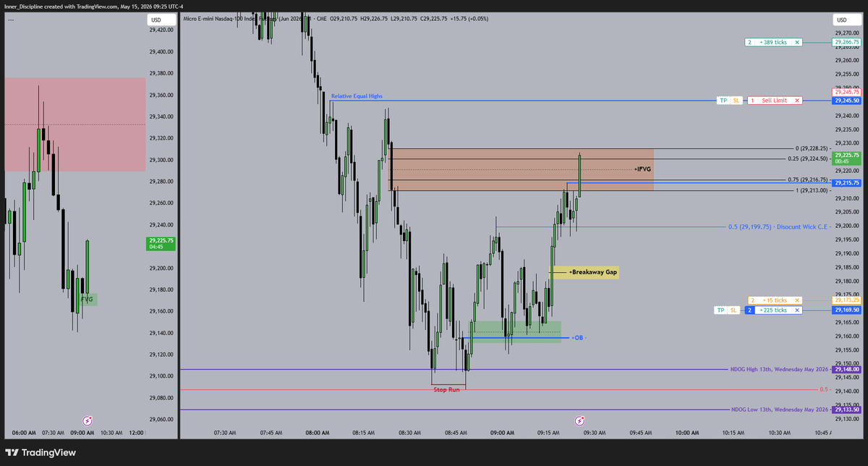Select the red supply rectangle on left chart
Image resolution: width=868 pixels, height=466 pixels.
click(75, 124)
